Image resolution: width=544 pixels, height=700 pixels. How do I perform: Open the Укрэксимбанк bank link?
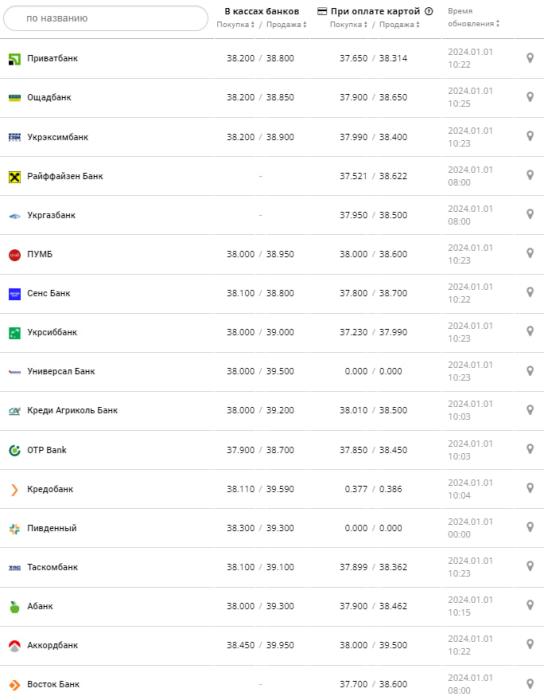click(x=58, y=137)
